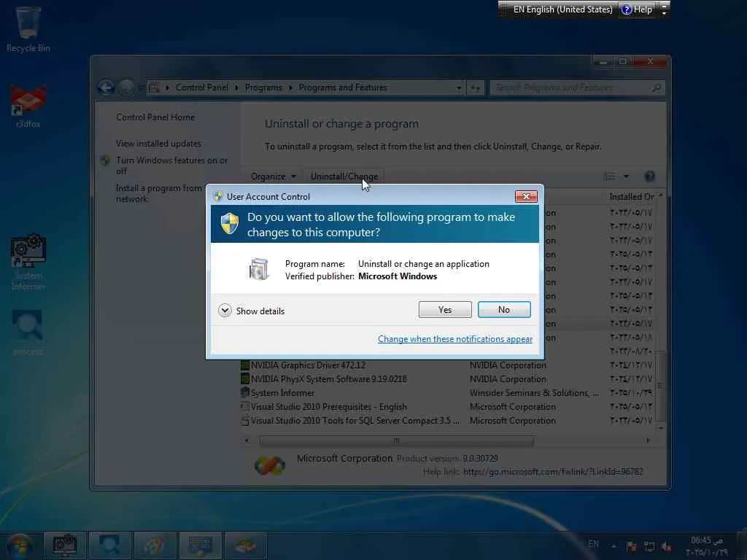The image size is (747, 560).
Task: Click the uninstall program icon beside Program name
Action: pos(259,270)
